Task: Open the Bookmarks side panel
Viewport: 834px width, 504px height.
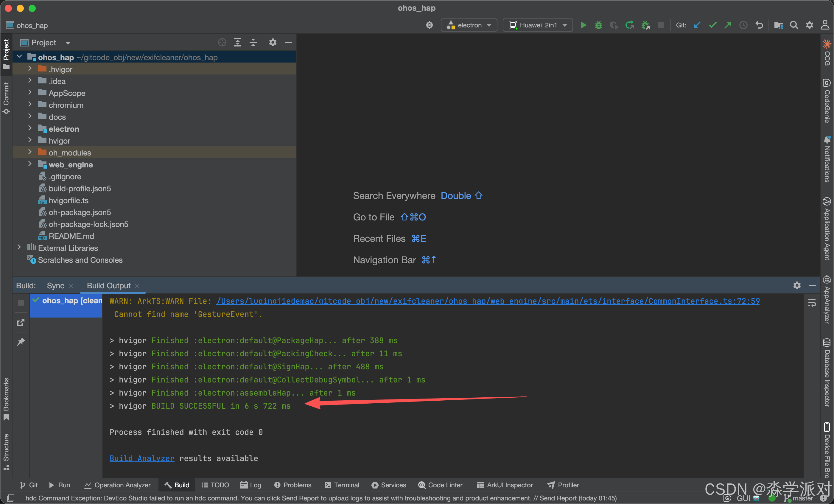Action: (6, 399)
